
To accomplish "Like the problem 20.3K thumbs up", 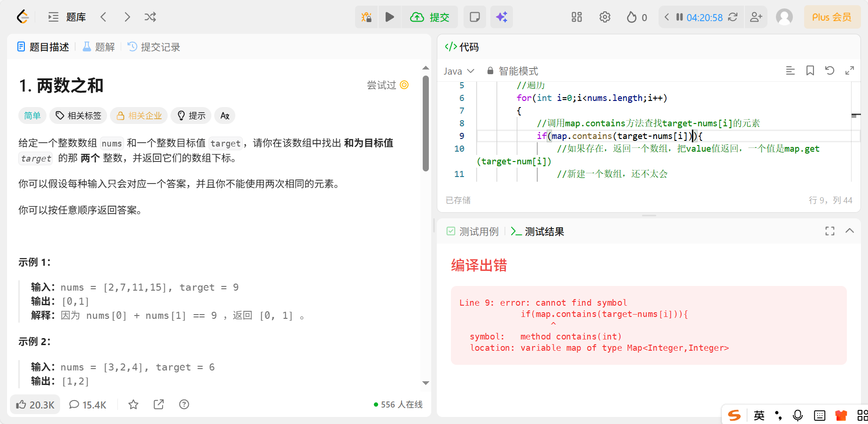I will click(x=35, y=405).
